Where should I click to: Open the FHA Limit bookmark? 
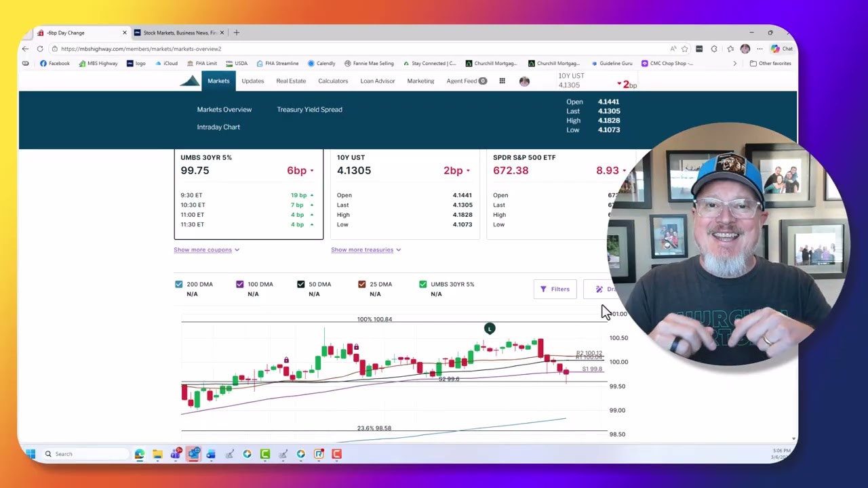coord(202,64)
